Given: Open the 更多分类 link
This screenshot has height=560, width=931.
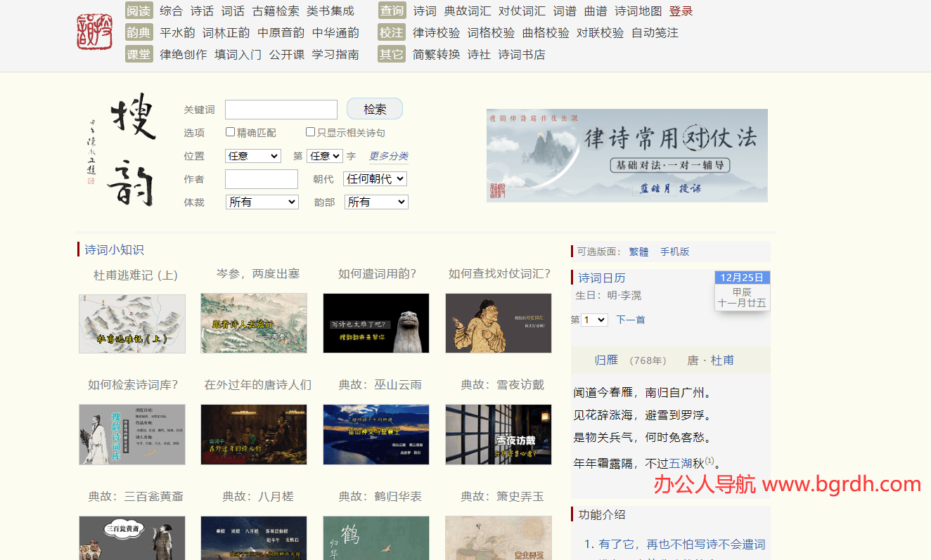Looking at the screenshot, I should pyautogui.click(x=388, y=155).
